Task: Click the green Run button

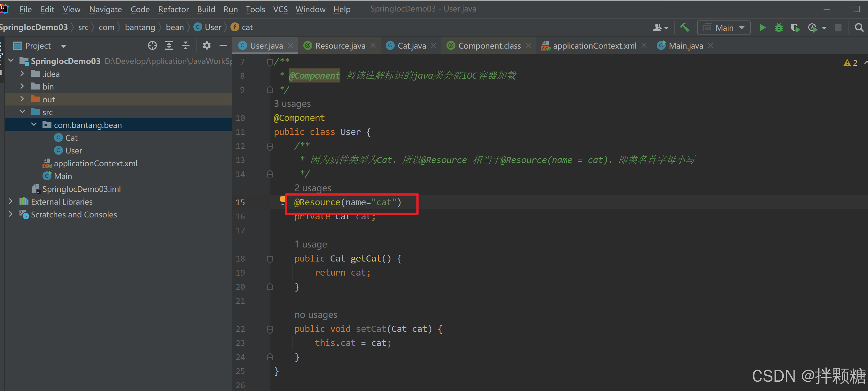Action: pyautogui.click(x=762, y=27)
